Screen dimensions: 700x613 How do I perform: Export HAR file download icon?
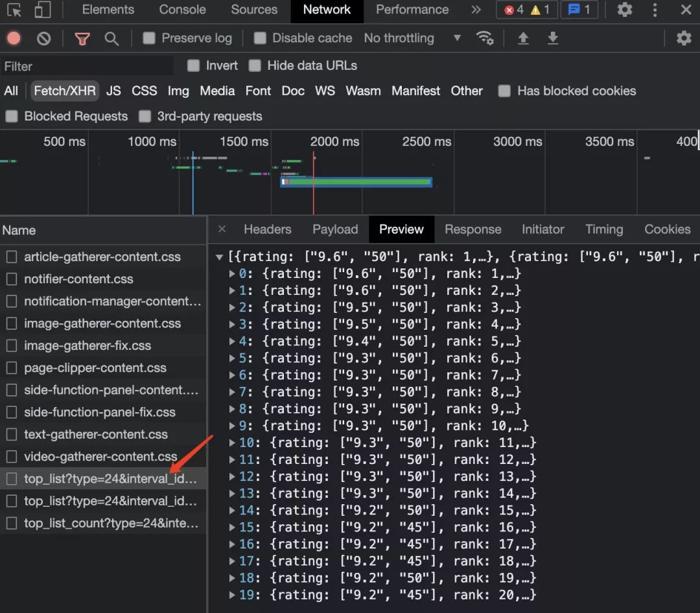click(x=553, y=38)
